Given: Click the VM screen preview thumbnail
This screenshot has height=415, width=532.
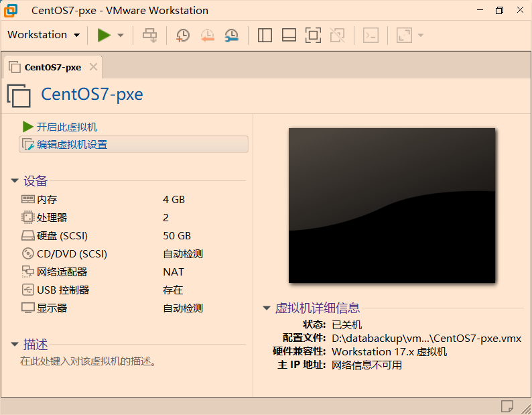Looking at the screenshot, I should pyautogui.click(x=392, y=205).
